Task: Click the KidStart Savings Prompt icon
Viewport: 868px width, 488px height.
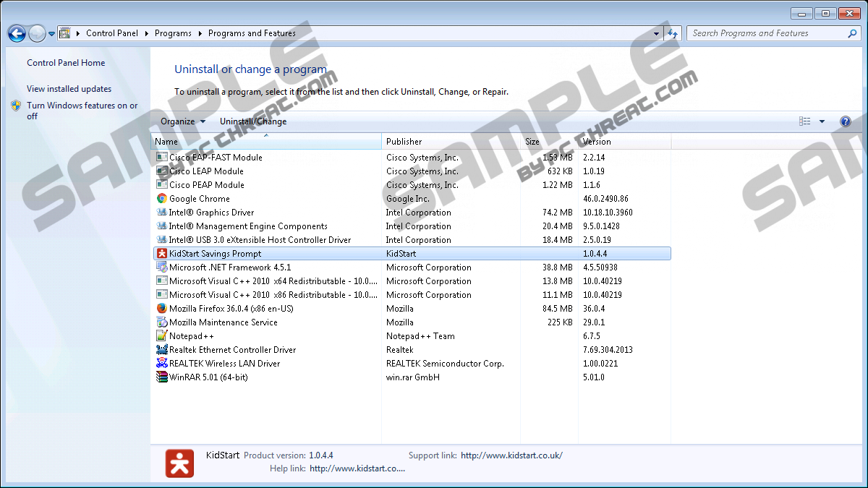Action: [162, 254]
